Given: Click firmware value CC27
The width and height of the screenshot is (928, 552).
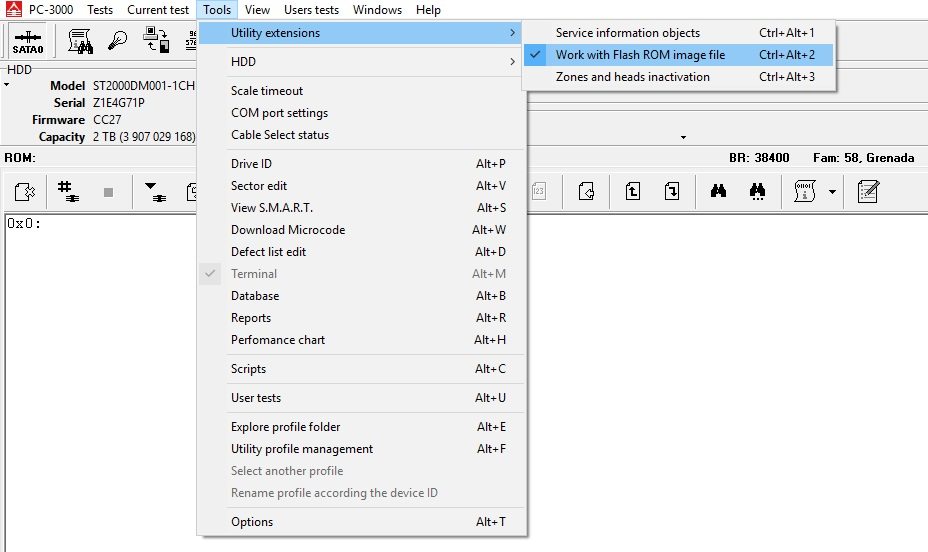Looking at the screenshot, I should 107,120.
